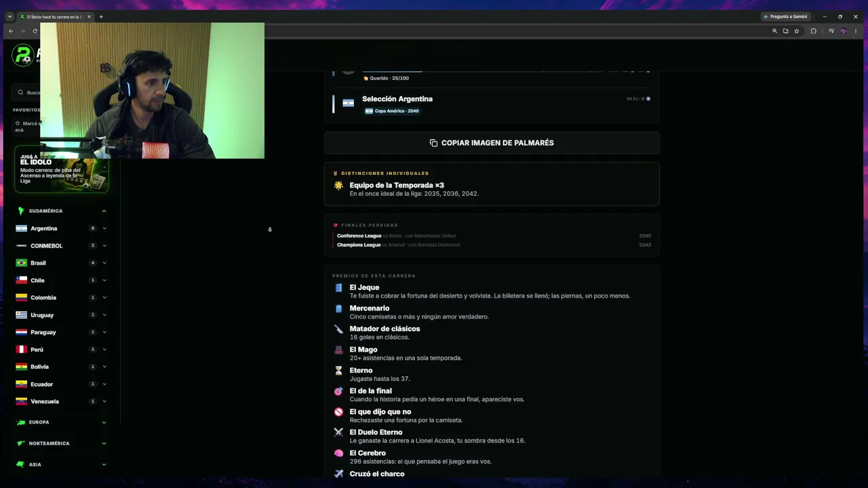Viewport: 868px width, 488px height.
Task: Open the Chrome three-dot menu
Action: pos(855,31)
